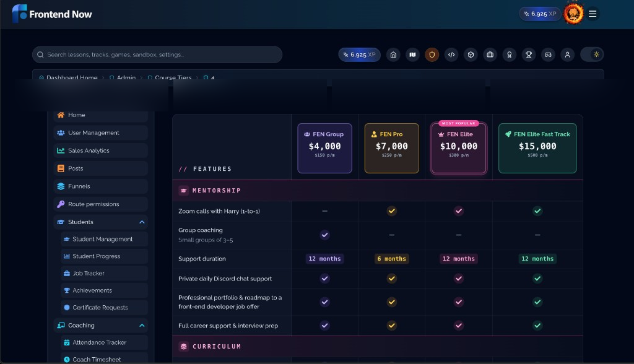
Task: Click Fast Track check for Zoom calls
Action: coord(537,211)
